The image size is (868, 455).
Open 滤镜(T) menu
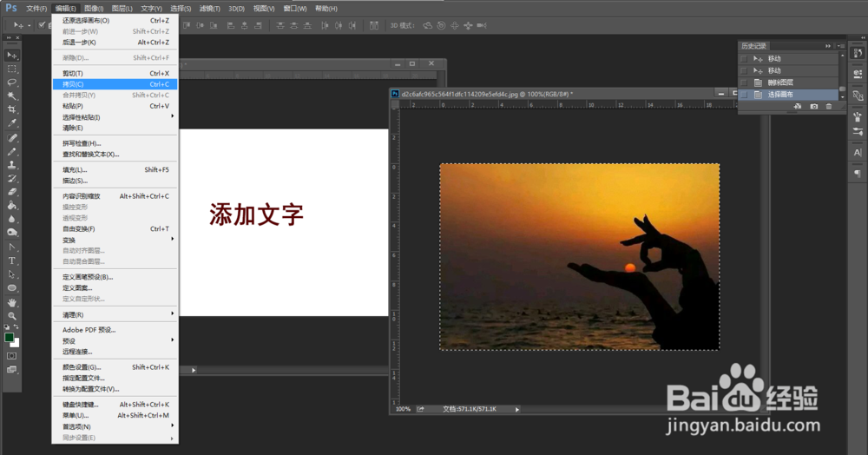point(209,9)
